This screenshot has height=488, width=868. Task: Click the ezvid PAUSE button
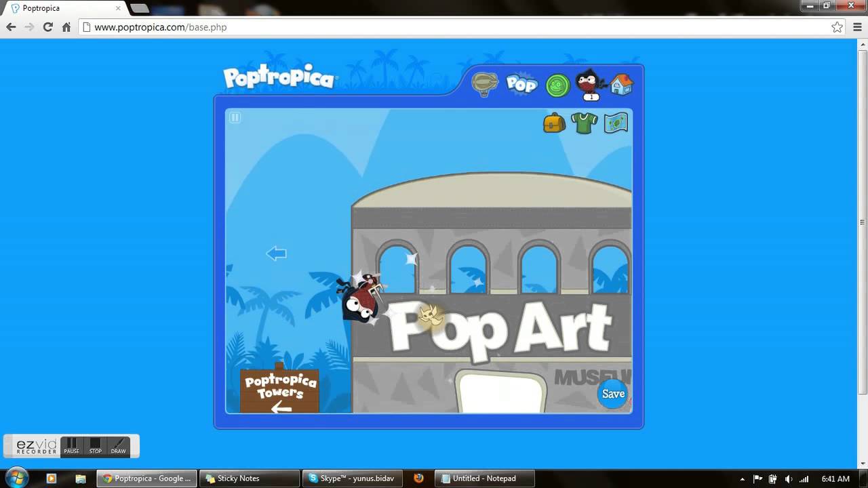coord(71,447)
